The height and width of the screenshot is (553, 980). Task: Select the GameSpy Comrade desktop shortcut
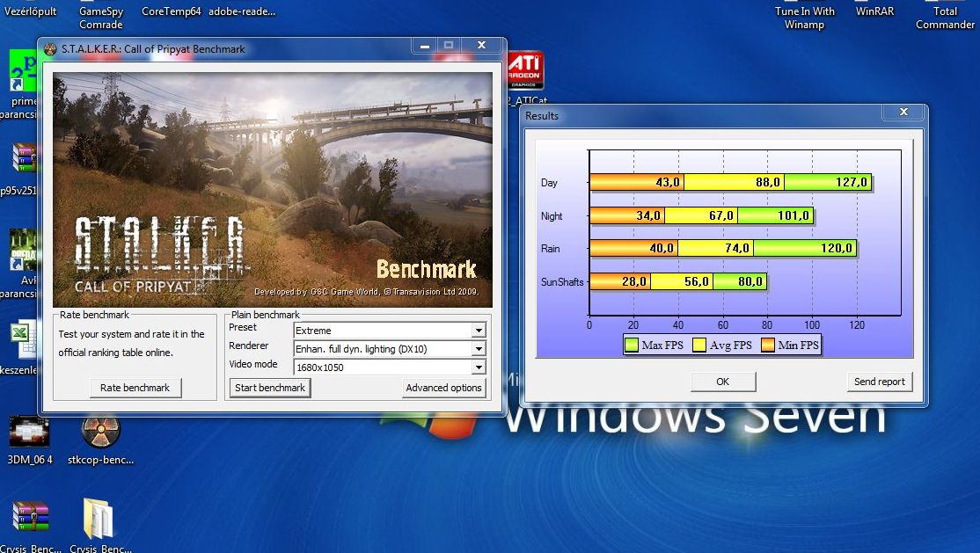(100, 18)
